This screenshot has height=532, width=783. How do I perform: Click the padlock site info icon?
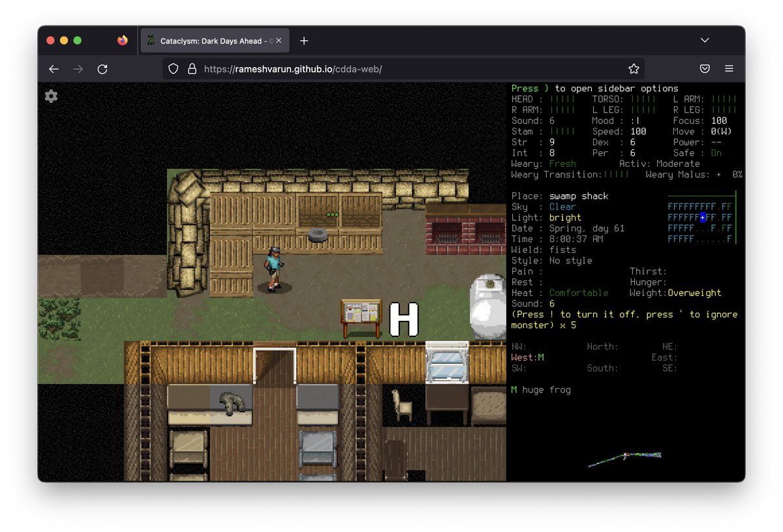pos(192,68)
